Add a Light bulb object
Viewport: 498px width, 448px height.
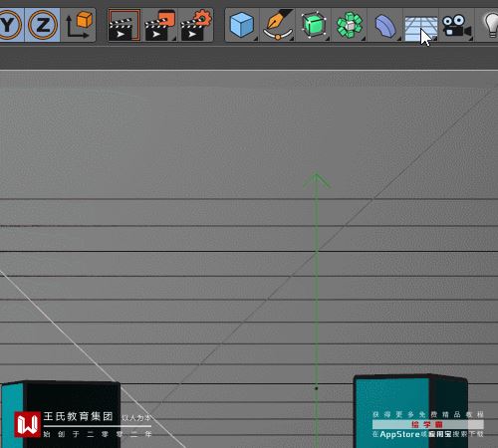pos(491,25)
